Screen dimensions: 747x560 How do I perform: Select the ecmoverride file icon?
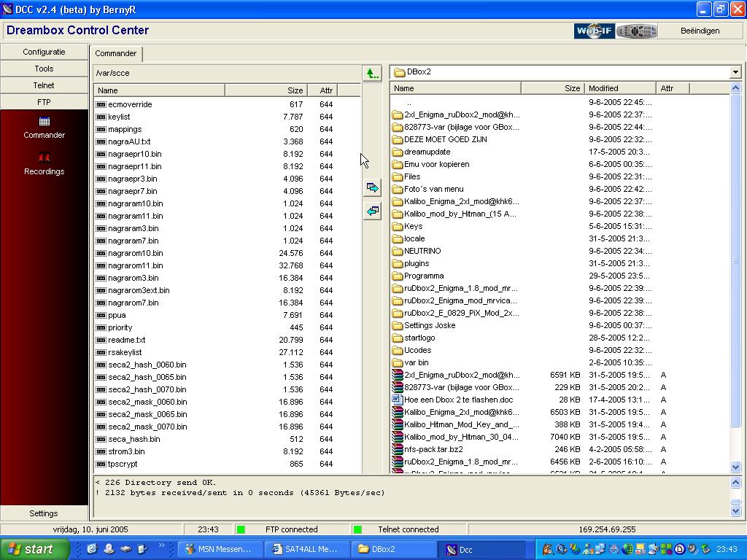point(101,104)
